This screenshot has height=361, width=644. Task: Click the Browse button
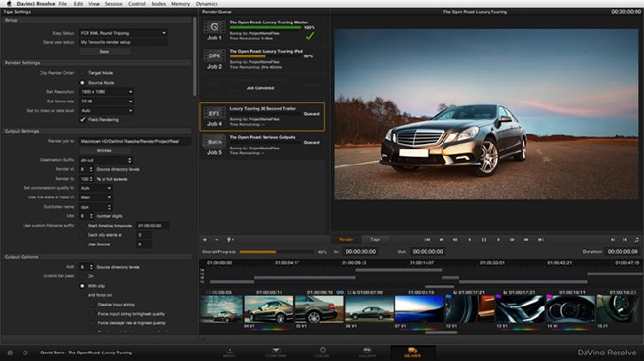(103, 149)
